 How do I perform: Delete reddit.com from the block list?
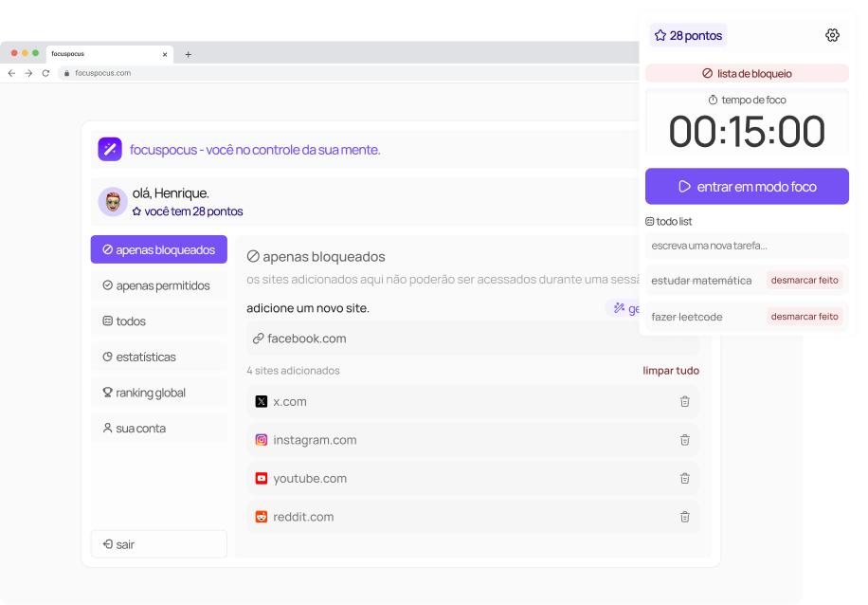tap(684, 517)
